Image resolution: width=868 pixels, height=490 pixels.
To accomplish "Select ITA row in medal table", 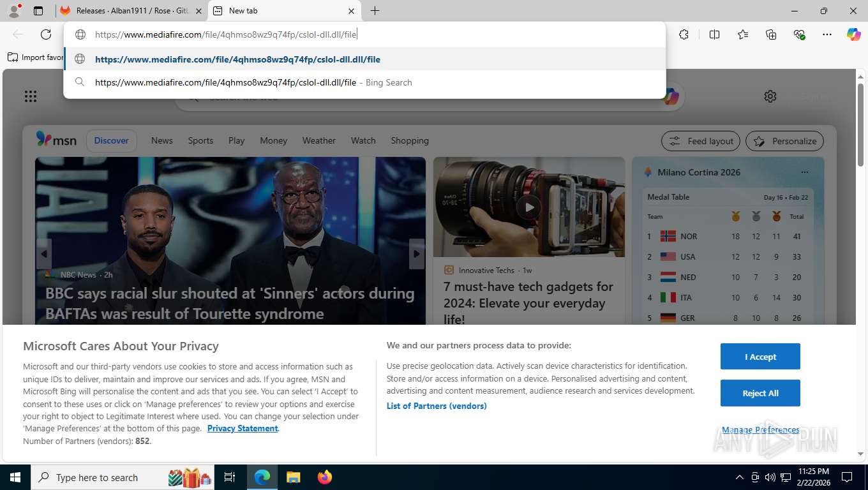I will click(x=728, y=297).
